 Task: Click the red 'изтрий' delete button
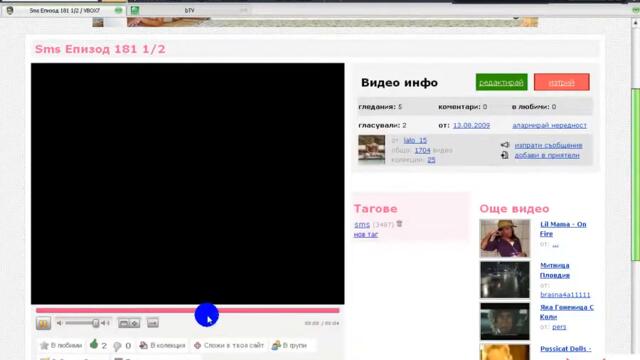561,82
